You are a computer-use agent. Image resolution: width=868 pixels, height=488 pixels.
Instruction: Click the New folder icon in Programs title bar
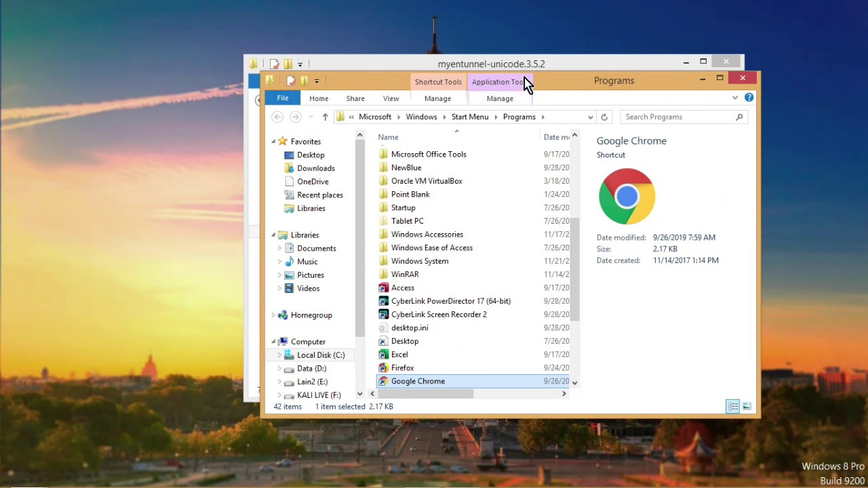click(x=304, y=81)
